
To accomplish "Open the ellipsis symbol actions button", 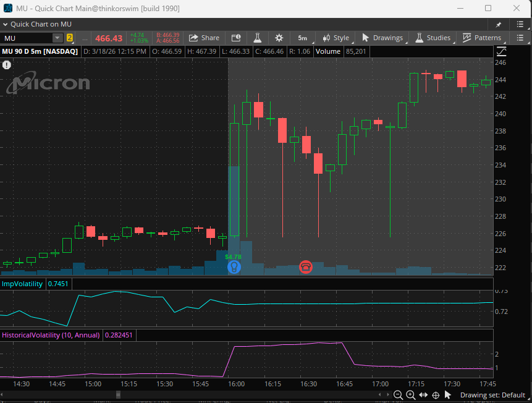I will click(x=85, y=38).
